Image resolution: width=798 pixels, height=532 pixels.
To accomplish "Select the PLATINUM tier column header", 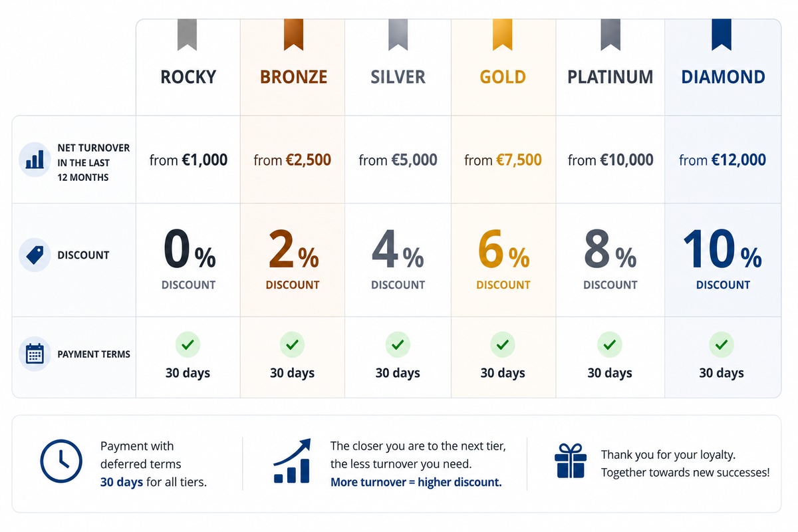I will click(x=610, y=77).
